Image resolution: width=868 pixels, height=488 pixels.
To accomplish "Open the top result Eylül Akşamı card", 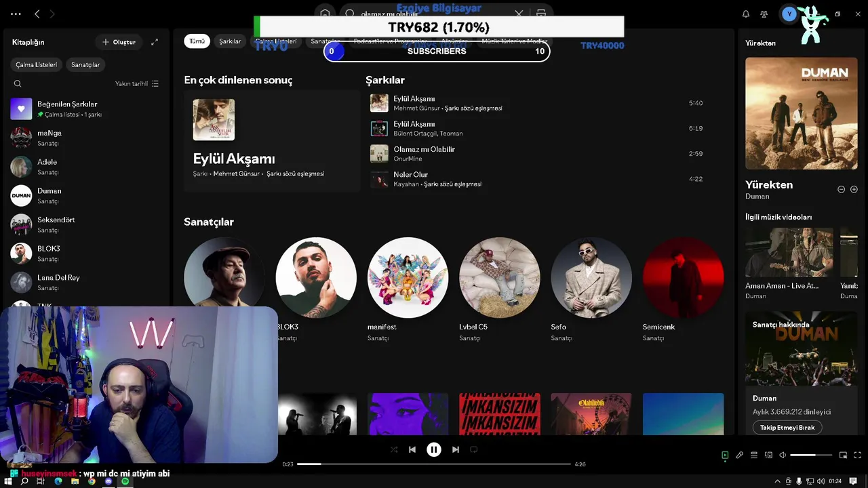I will (272, 141).
